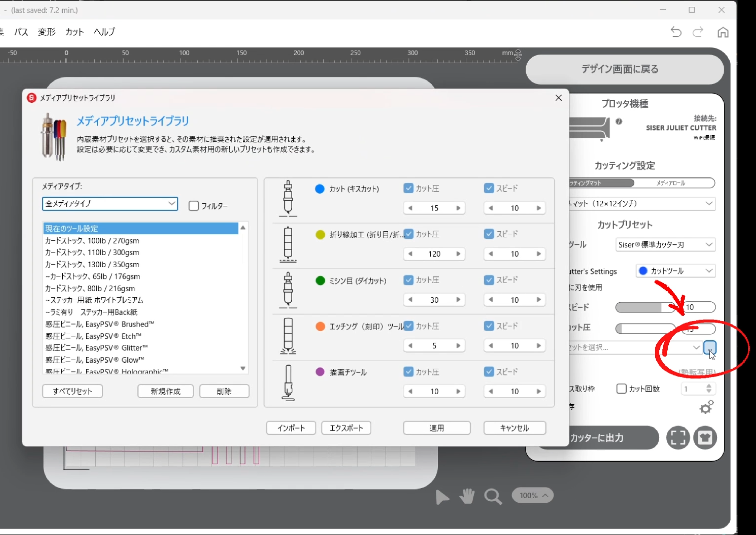Click the plotter info icon
Image resolution: width=756 pixels, height=535 pixels.
coord(619,121)
